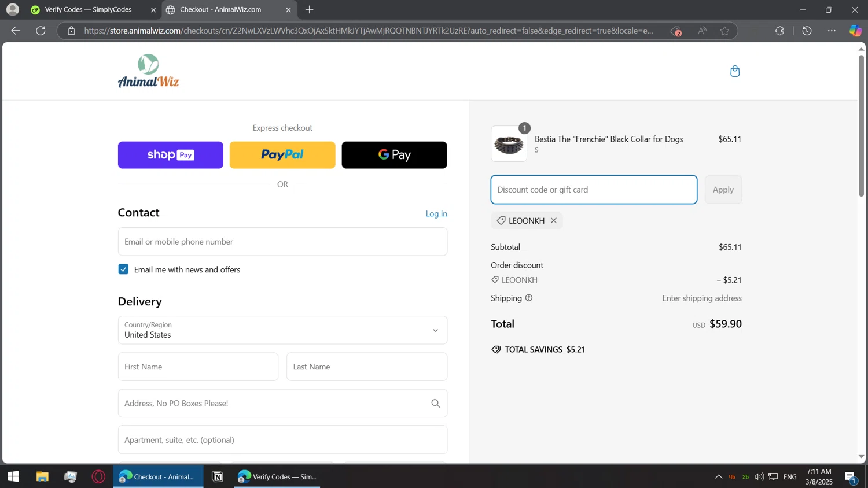Click the Apartment, suite, etc. field

point(282,440)
